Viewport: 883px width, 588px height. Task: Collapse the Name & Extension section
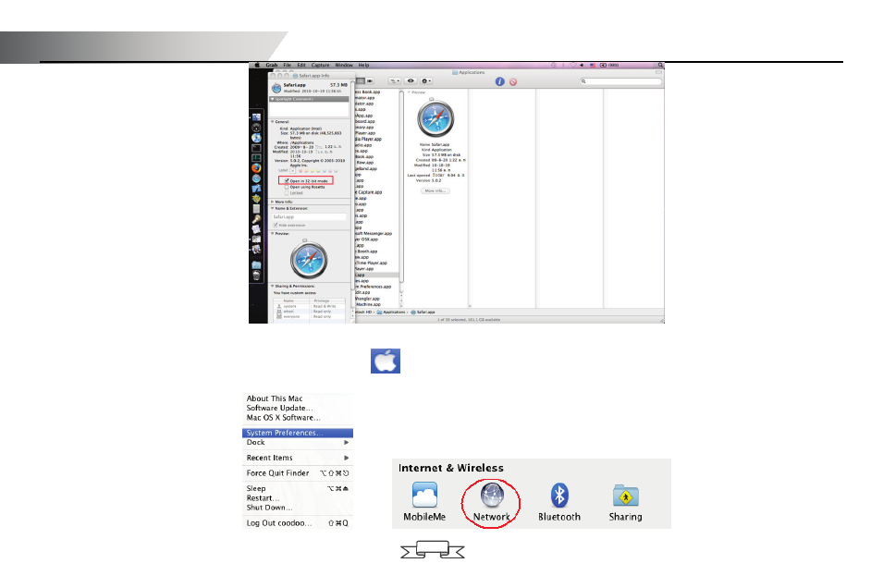point(273,208)
